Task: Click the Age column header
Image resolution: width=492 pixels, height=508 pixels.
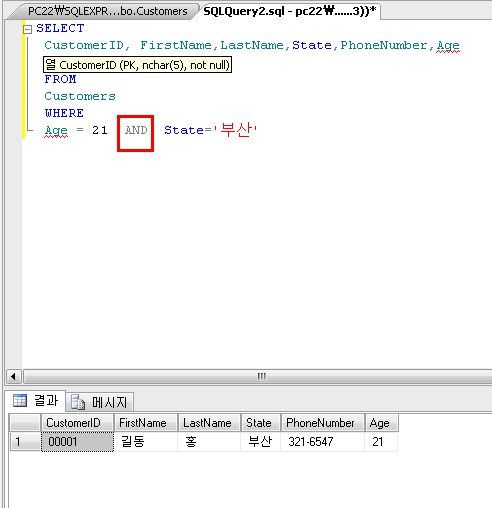Action: point(381,423)
